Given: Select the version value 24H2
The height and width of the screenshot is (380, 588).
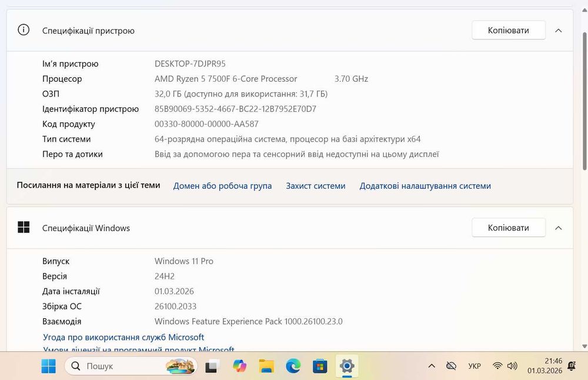Looking at the screenshot, I should pos(165,276).
